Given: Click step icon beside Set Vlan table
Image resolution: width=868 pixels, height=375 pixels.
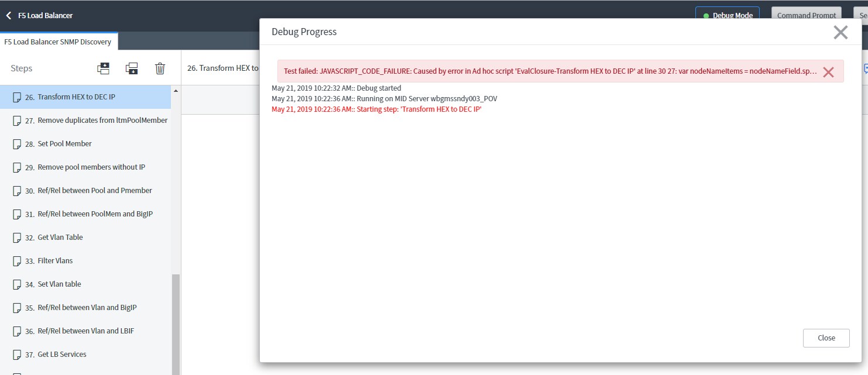Looking at the screenshot, I should [x=17, y=284].
